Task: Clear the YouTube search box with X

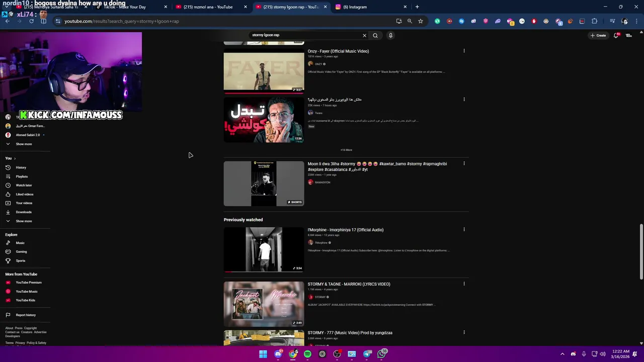Action: pos(364,35)
